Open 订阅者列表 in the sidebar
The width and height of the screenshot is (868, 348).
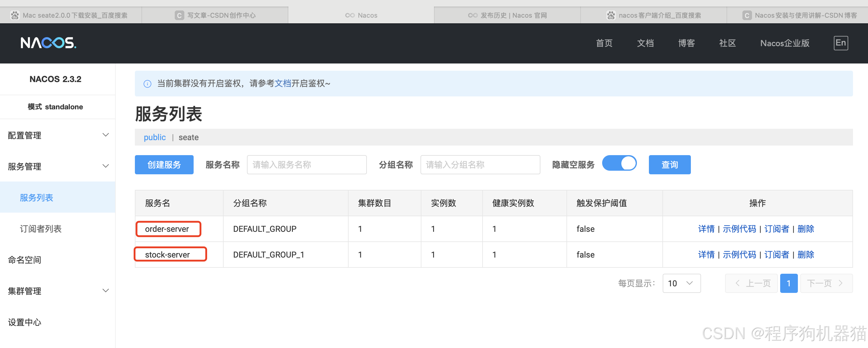[x=41, y=229]
